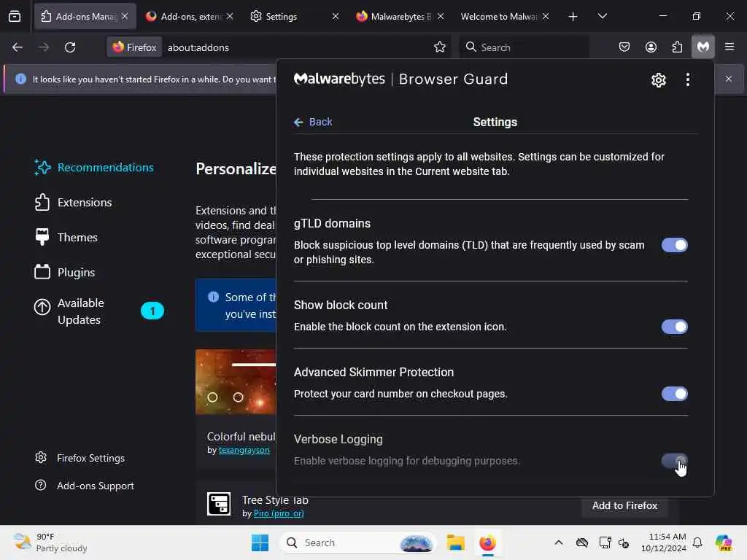The height and width of the screenshot is (560, 747).
Task: Open the Extensions puzzle toolbar icon
Action: coord(677,47)
